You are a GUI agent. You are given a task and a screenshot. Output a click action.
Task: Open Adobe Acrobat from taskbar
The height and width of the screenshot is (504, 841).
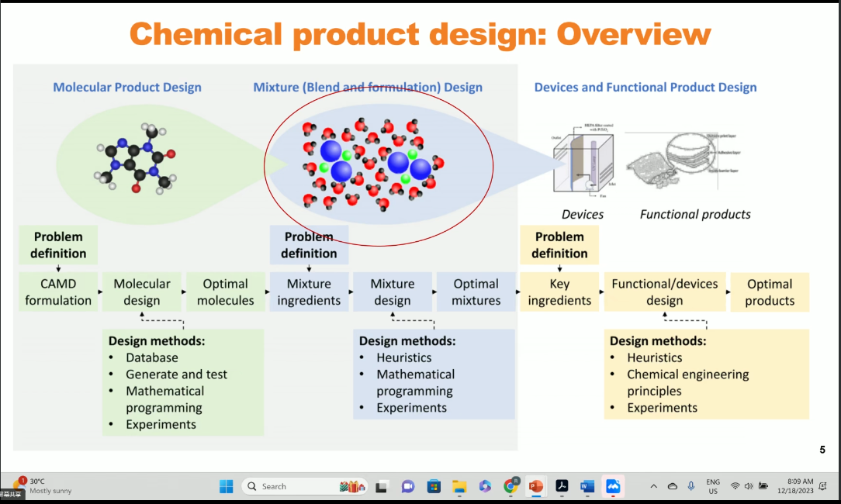pos(562,486)
